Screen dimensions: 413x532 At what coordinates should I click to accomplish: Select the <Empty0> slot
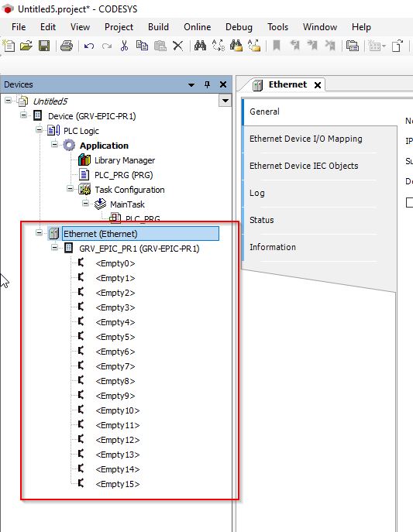click(x=115, y=263)
